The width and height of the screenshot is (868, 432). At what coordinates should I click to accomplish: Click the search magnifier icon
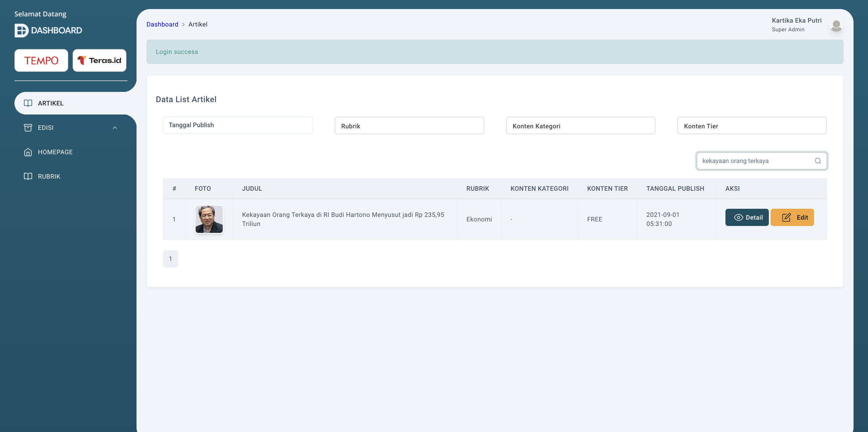pos(817,161)
